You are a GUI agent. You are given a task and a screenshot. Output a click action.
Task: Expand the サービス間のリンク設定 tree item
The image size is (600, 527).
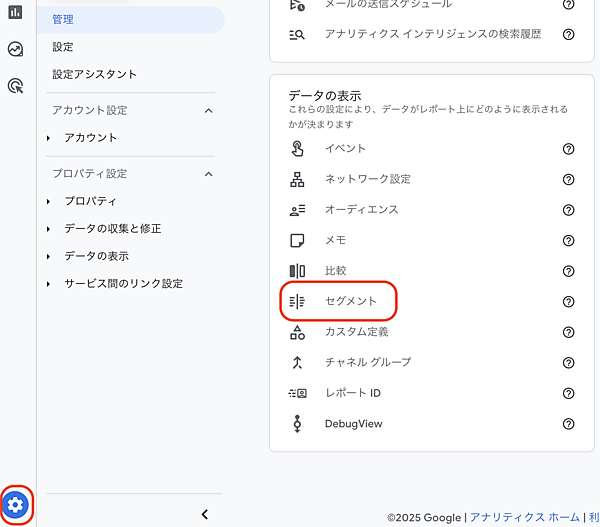coord(48,284)
